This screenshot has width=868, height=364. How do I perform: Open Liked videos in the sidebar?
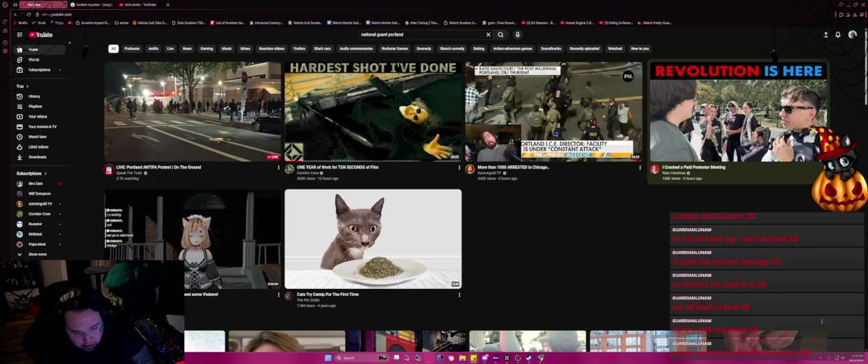(x=39, y=147)
